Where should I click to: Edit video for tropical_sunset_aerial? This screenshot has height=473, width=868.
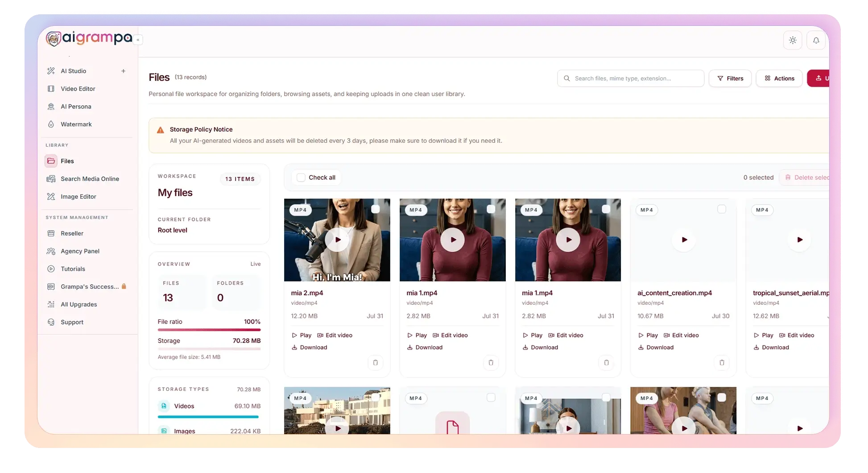(797, 335)
